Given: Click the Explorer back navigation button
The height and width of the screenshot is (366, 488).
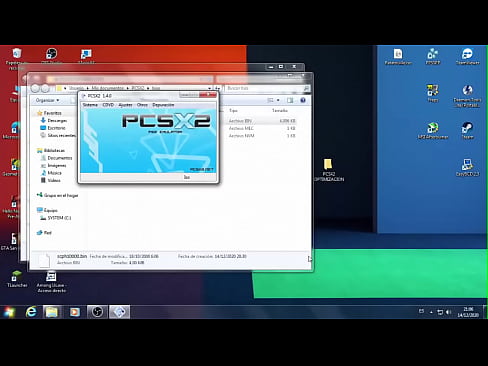Looking at the screenshot, I should (35, 88).
